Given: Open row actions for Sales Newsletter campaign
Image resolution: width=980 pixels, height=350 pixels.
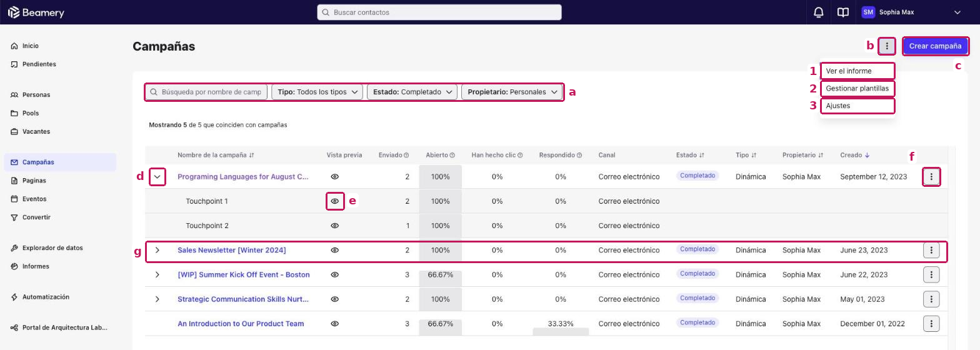Looking at the screenshot, I should pos(931,251).
